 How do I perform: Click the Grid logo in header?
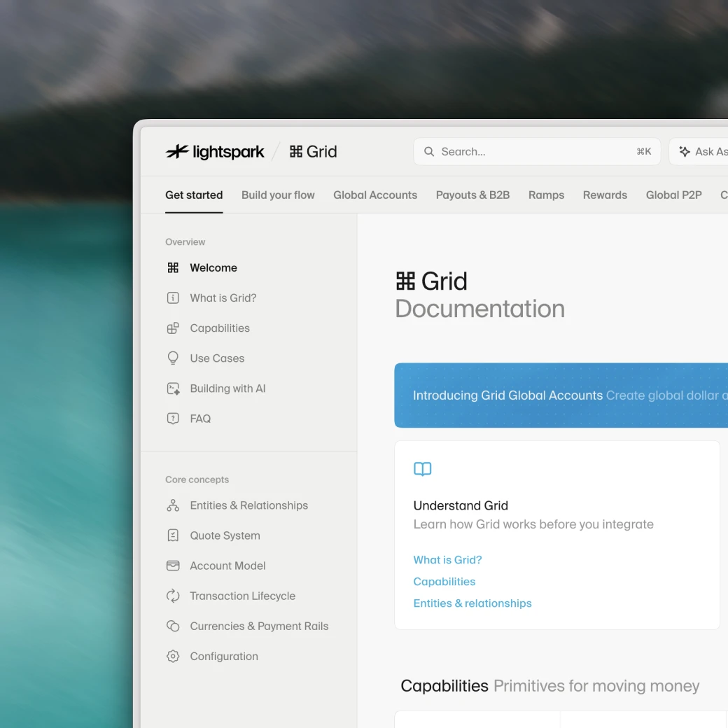pyautogui.click(x=314, y=151)
